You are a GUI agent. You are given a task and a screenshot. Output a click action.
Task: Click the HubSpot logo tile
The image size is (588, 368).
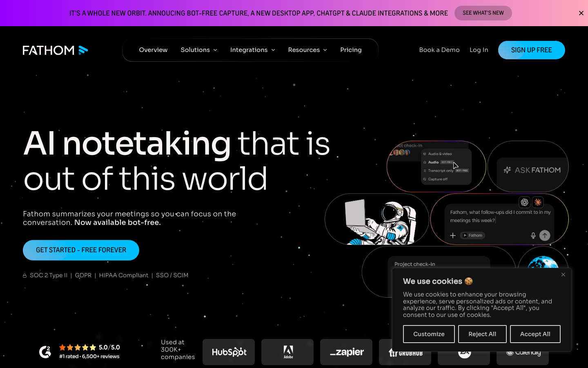(229, 352)
